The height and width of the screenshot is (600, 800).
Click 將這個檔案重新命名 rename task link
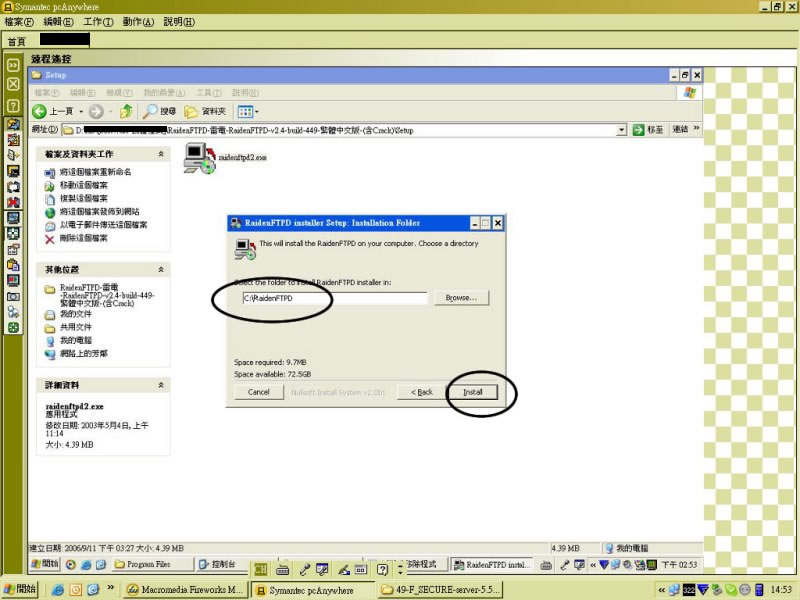tap(95, 172)
